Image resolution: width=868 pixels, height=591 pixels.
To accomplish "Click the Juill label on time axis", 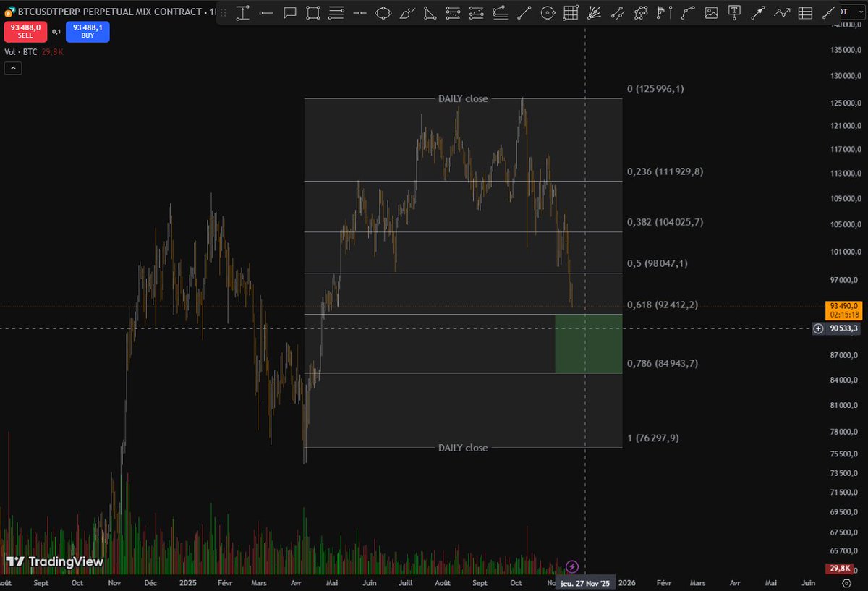I will coord(406,582).
